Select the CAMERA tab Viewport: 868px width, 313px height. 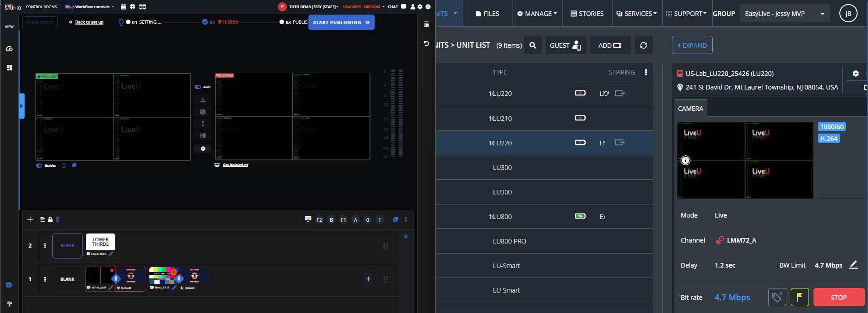pyautogui.click(x=690, y=109)
